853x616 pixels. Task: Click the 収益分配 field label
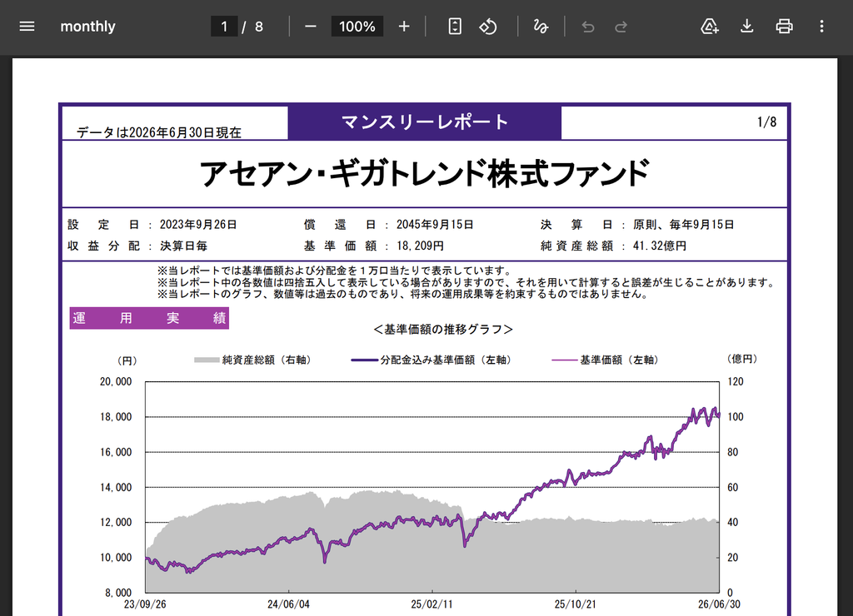[104, 246]
